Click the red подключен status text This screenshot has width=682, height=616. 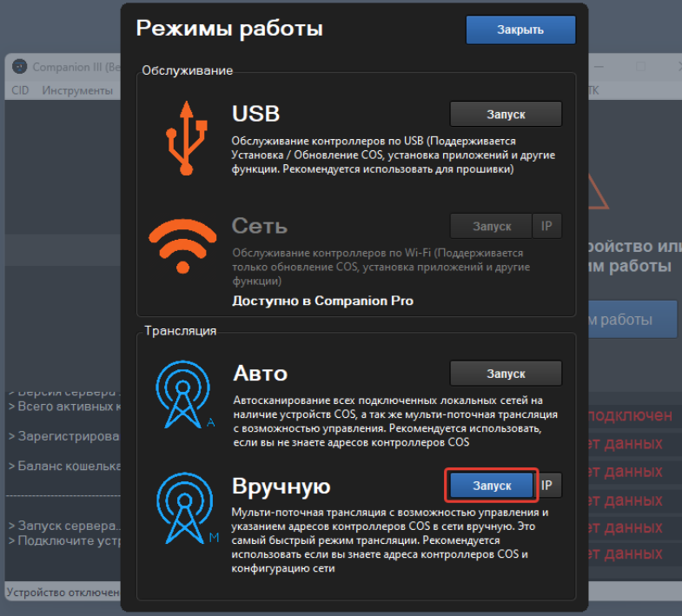[x=630, y=415]
